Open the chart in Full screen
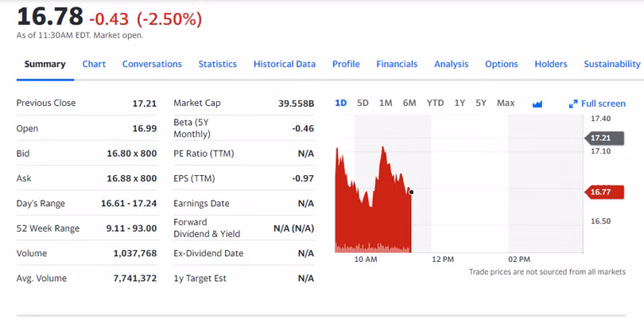 pyautogui.click(x=597, y=103)
